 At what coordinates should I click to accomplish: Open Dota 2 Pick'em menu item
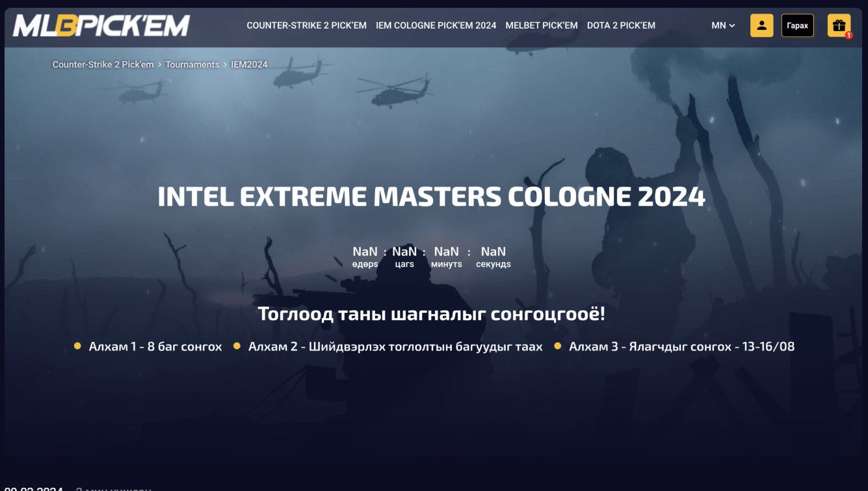pyautogui.click(x=621, y=25)
